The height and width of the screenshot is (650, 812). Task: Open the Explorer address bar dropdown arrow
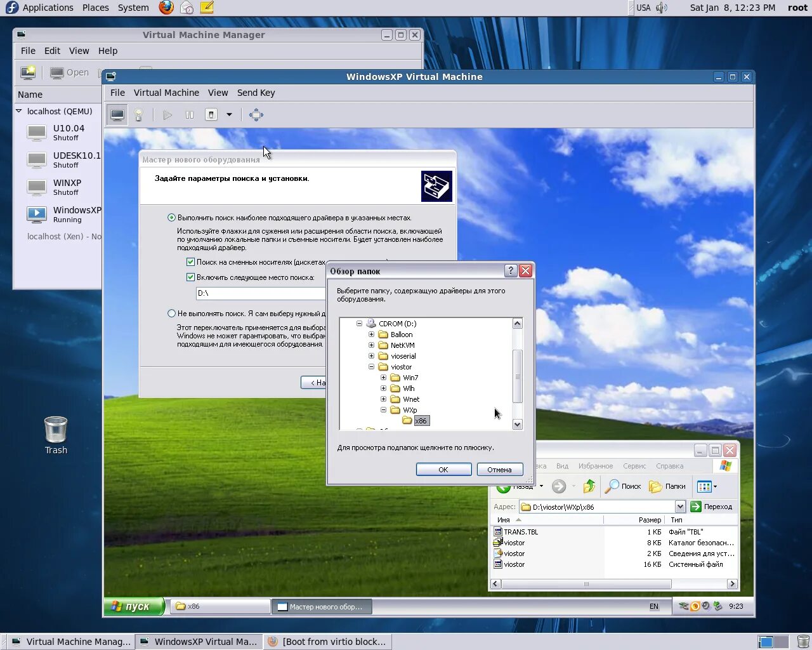(x=680, y=507)
